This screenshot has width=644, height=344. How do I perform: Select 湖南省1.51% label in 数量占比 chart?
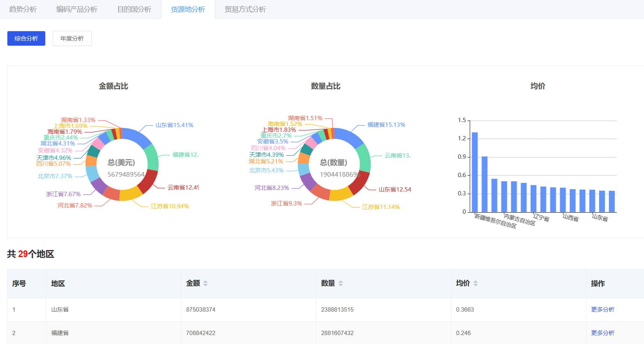[305, 118]
